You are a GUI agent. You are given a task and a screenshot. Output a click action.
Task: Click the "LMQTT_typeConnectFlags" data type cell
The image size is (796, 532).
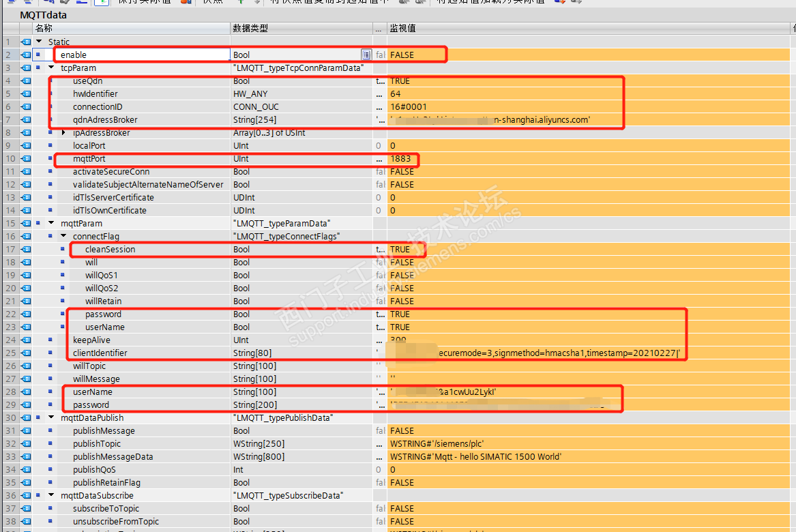point(286,236)
